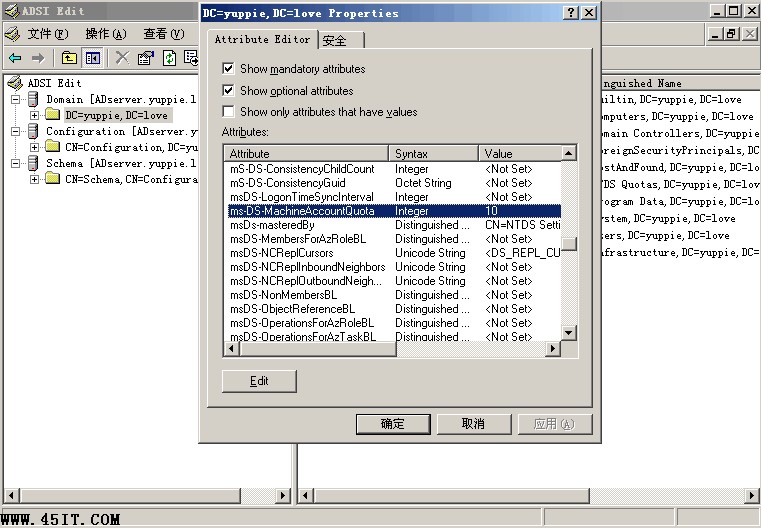Viewport: 761px width, 528px height.
Task: Click right pane horizontal scroll left arrow
Action: coord(305,495)
